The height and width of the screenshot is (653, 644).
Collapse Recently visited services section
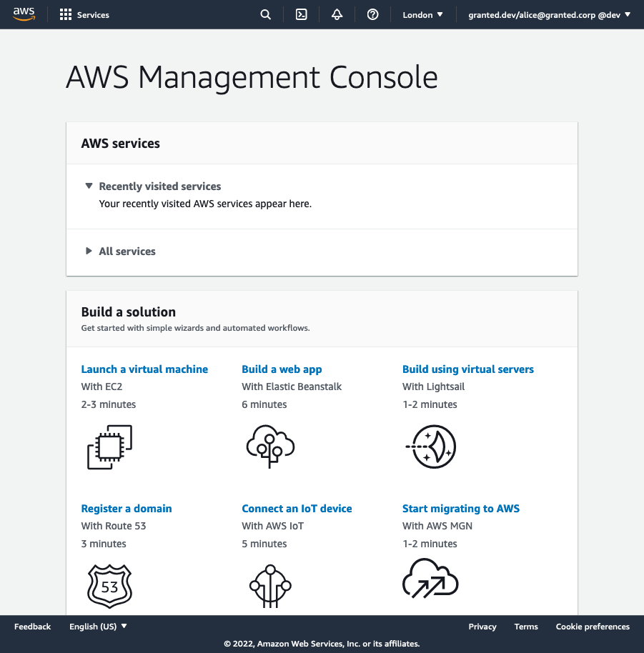pos(153,186)
